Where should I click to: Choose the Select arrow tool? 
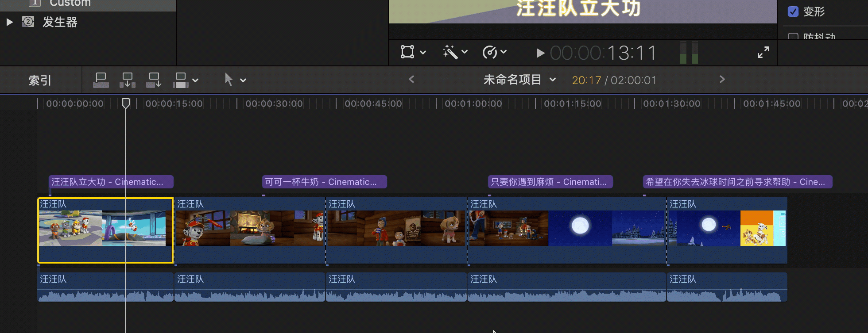coord(229,80)
